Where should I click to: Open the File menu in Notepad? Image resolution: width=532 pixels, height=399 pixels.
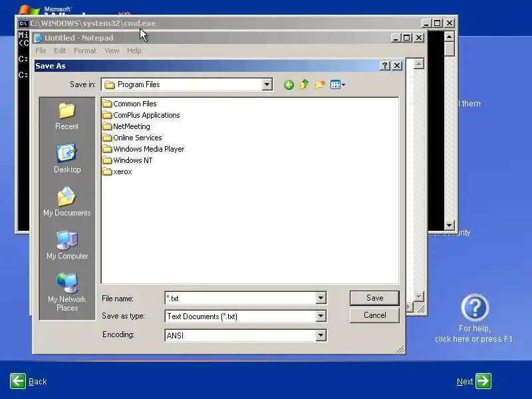(x=41, y=51)
